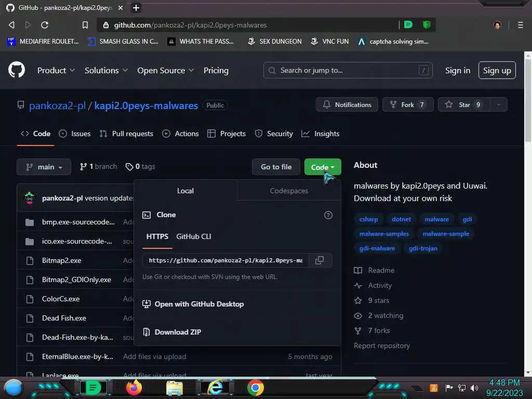This screenshot has height=399, width=532.
Task: Click the csharp topic tag
Action: pyautogui.click(x=368, y=219)
